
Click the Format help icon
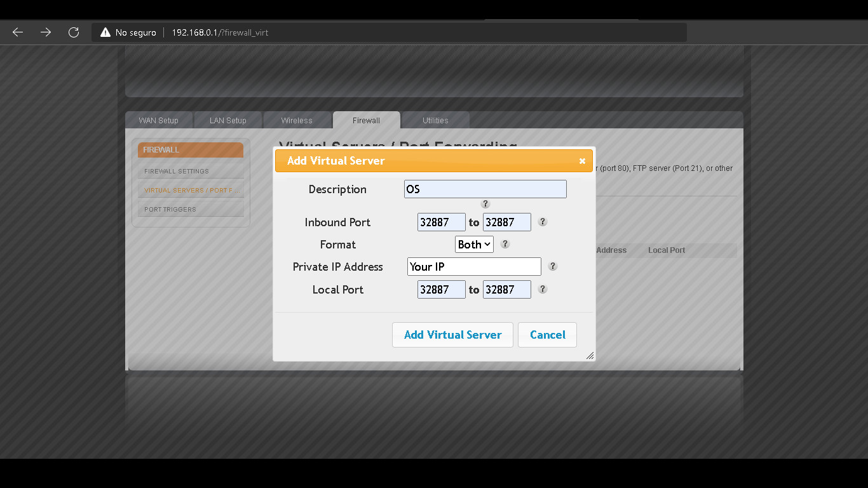[505, 243]
